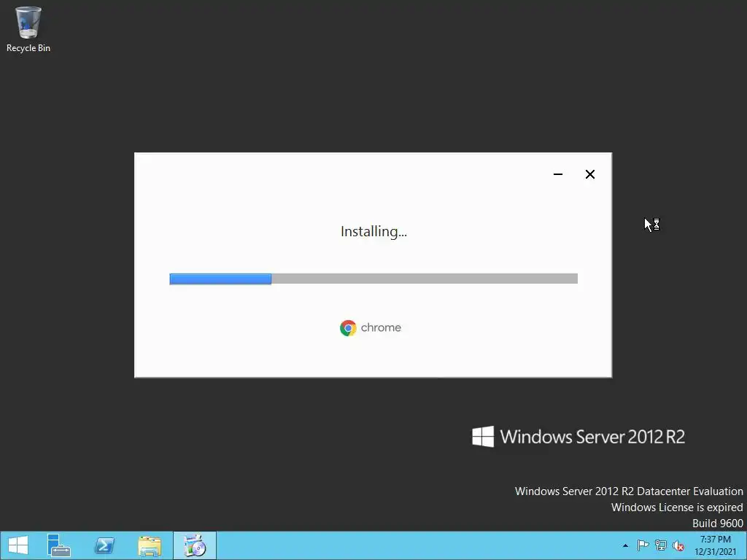This screenshot has height=560, width=747.
Task: Minimize the Chrome installer window
Action: pyautogui.click(x=558, y=174)
